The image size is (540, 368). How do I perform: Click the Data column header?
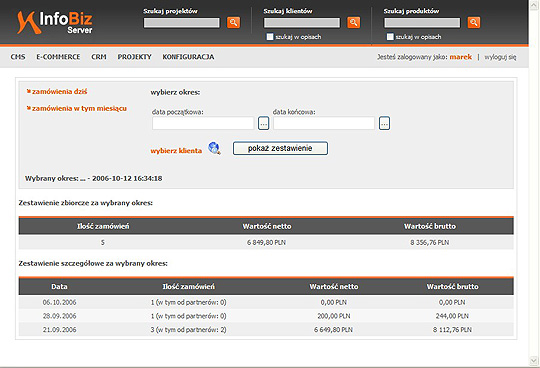click(x=60, y=286)
